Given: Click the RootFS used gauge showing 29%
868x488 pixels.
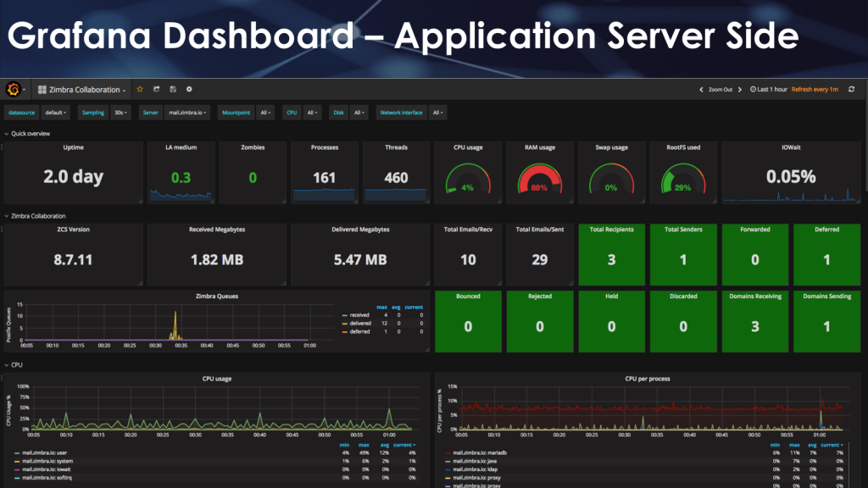Looking at the screenshot, I should click(x=683, y=179).
